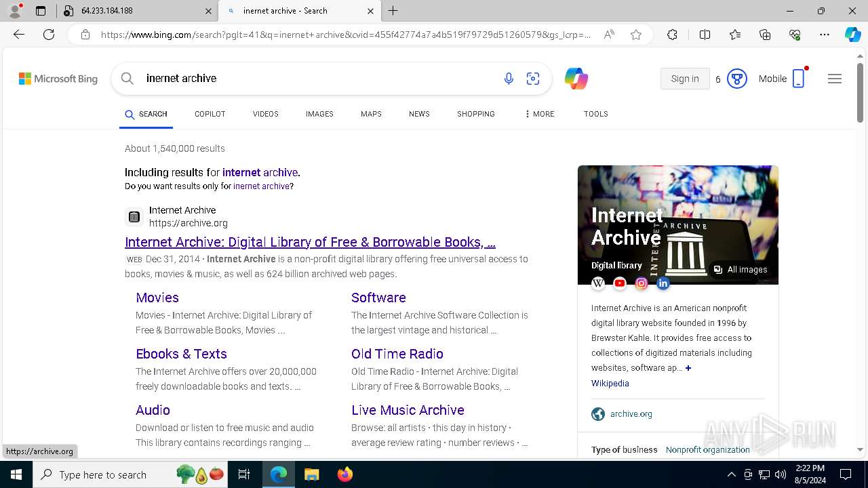The height and width of the screenshot is (488, 868).
Task: Search by voice microphone icon
Action: pos(509,79)
